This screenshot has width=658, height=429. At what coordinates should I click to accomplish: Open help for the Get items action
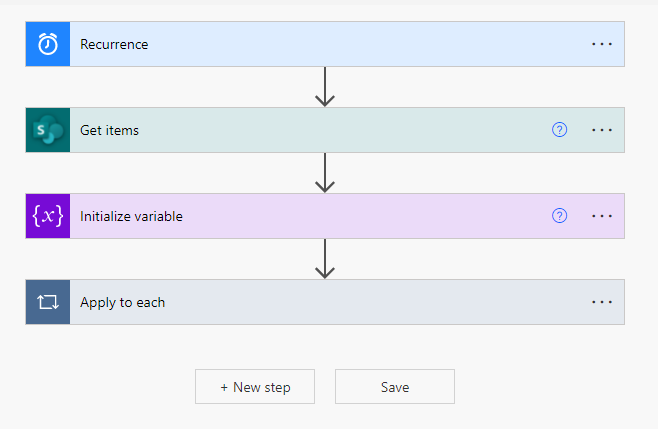click(x=559, y=130)
